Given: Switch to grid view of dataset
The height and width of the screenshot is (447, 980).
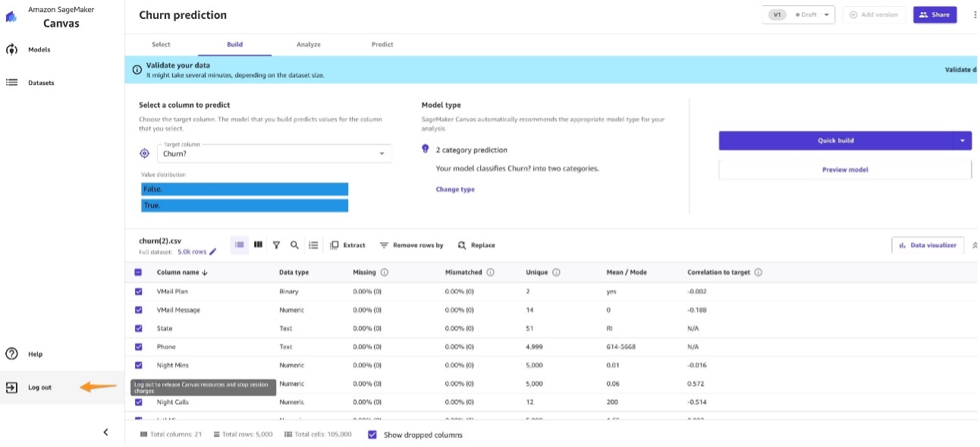Looking at the screenshot, I should coord(258,245).
